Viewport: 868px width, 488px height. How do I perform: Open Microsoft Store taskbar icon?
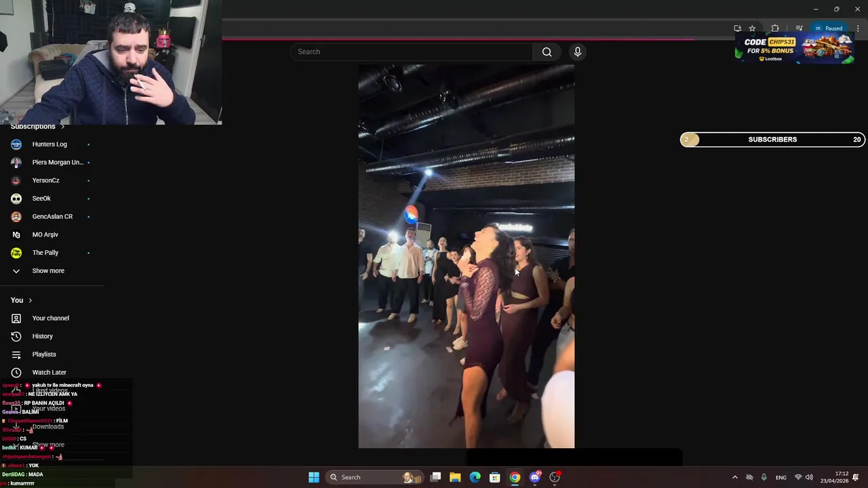495,477
